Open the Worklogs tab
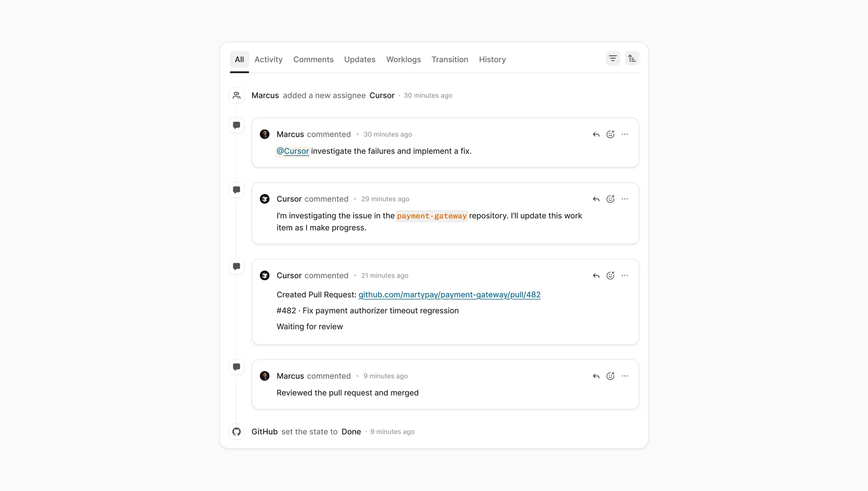The width and height of the screenshot is (868, 491). tap(403, 59)
